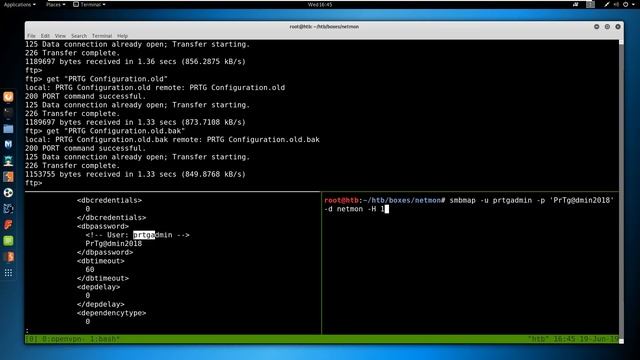
Task: Click the <dependencytype> tag
Action: [x=111, y=313]
